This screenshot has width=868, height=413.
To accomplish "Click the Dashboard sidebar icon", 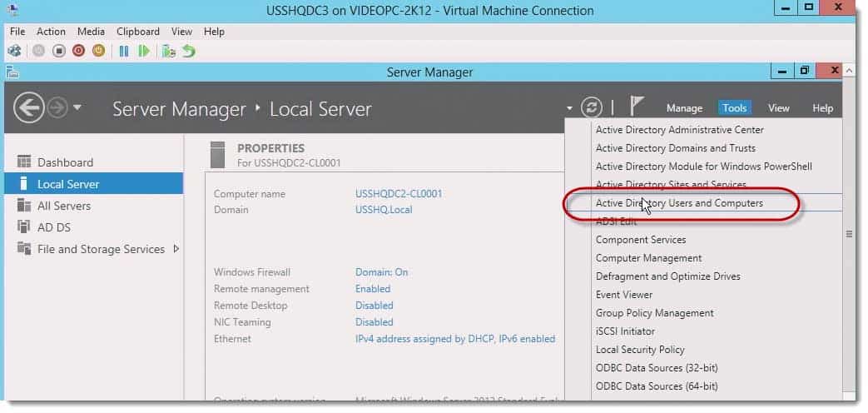I will tap(24, 162).
